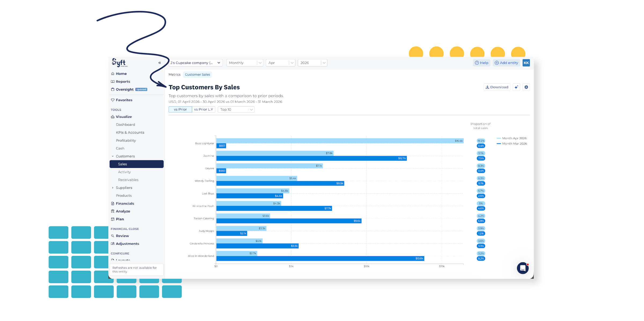Click the Lost Boys customer label
Image resolution: width=644 pixels, height=321 pixels.
coord(208,193)
